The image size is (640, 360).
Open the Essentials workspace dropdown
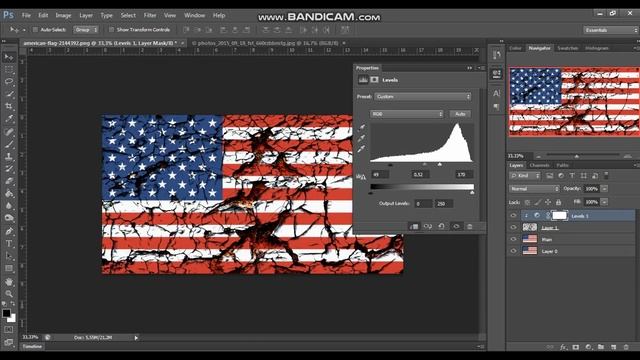[x=611, y=30]
